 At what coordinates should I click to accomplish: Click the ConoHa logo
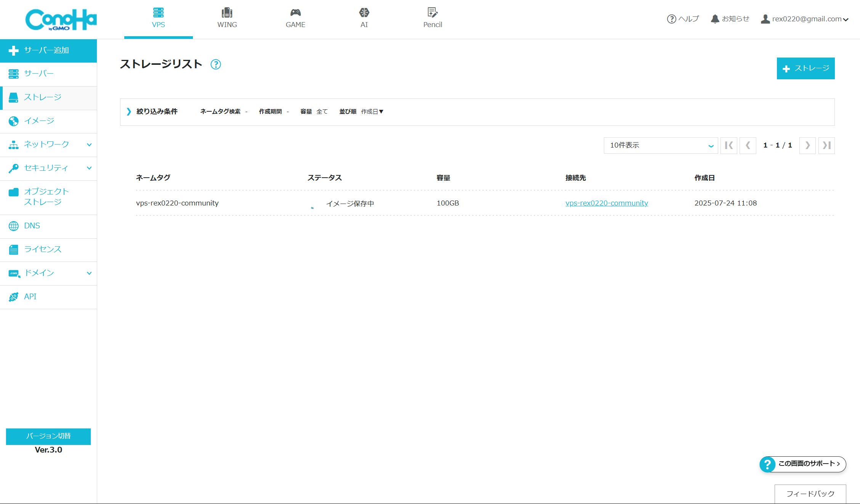tap(61, 19)
